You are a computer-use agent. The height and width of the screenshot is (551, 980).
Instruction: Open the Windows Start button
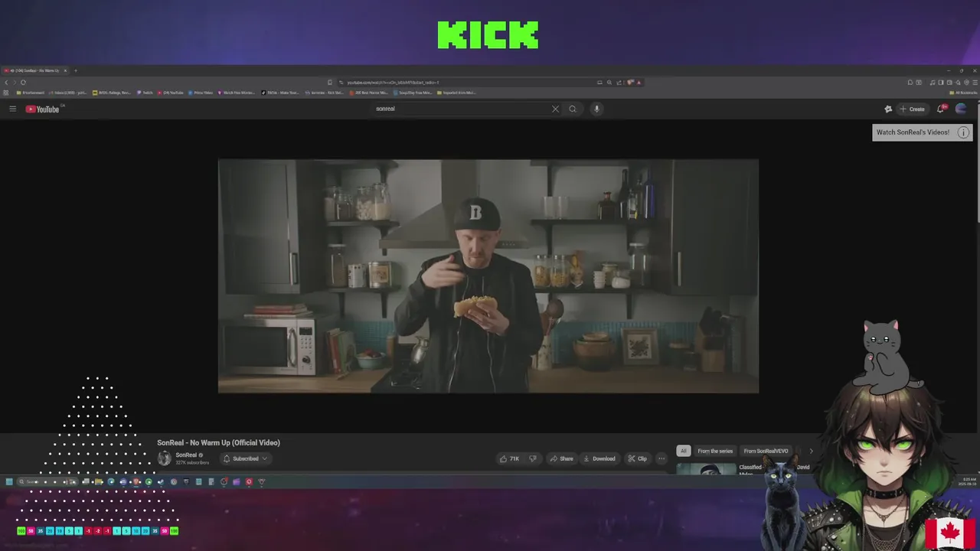[9, 481]
